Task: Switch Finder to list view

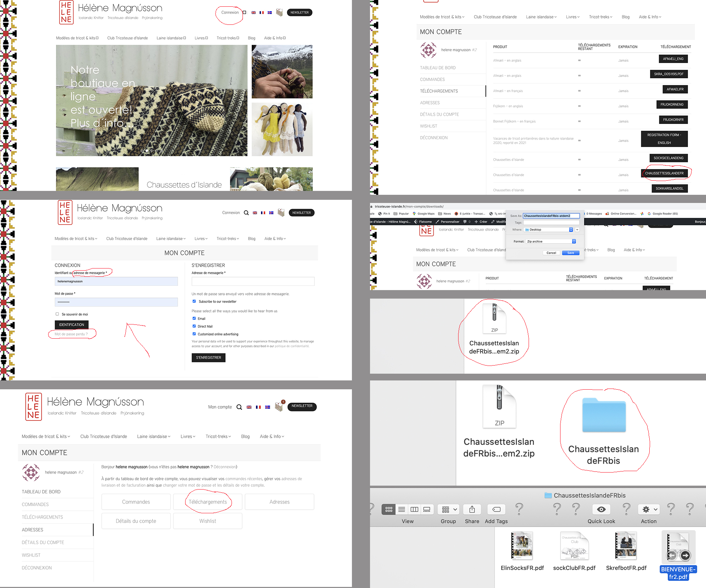Action: pyautogui.click(x=402, y=509)
